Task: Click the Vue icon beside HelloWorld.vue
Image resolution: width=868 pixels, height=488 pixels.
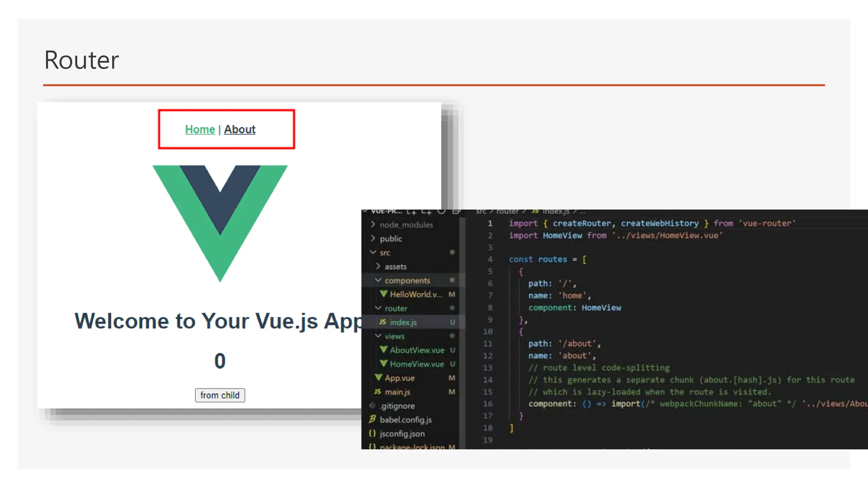Action: pos(384,294)
